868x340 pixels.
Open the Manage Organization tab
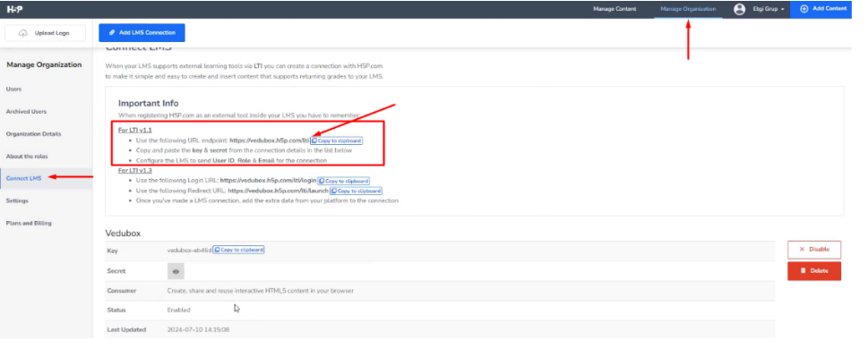pos(688,9)
